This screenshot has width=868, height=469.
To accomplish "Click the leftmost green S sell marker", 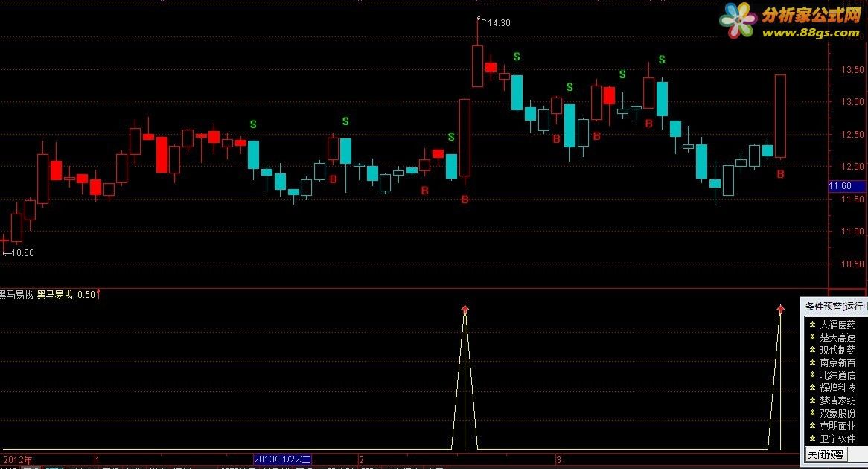I will 253,124.
